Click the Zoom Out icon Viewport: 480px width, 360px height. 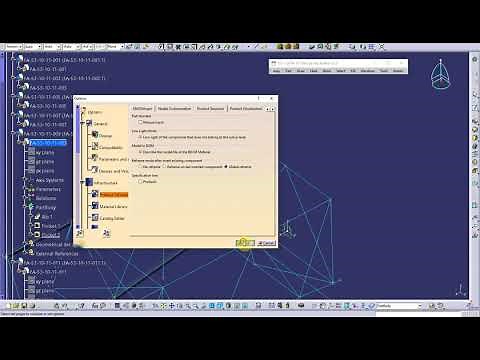(196, 305)
